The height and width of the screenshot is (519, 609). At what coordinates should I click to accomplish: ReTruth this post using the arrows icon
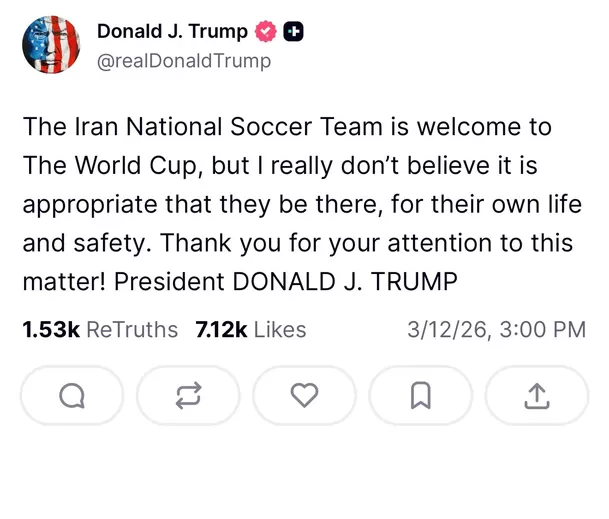(188, 396)
